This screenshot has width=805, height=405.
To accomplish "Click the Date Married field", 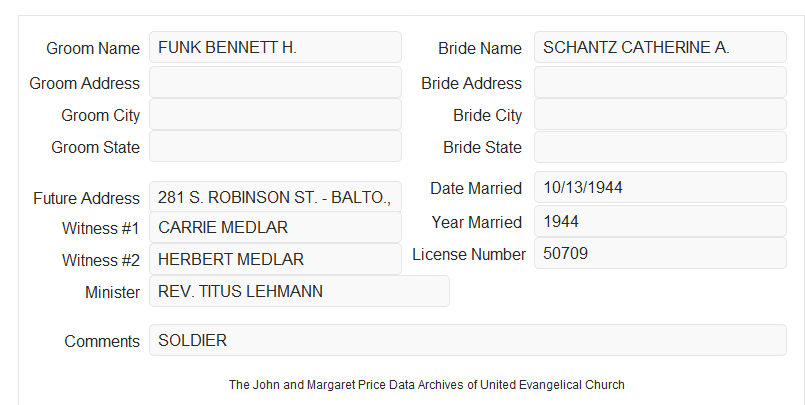I will 660,187.
